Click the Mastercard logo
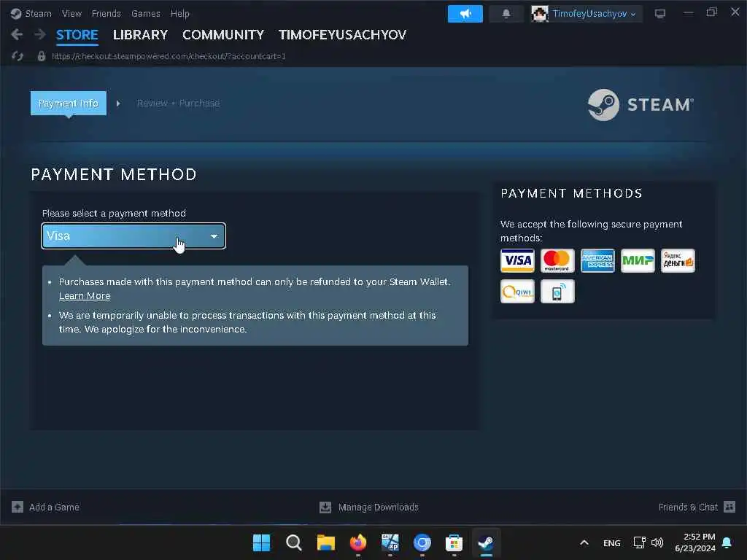Image resolution: width=747 pixels, height=560 pixels. tap(557, 260)
